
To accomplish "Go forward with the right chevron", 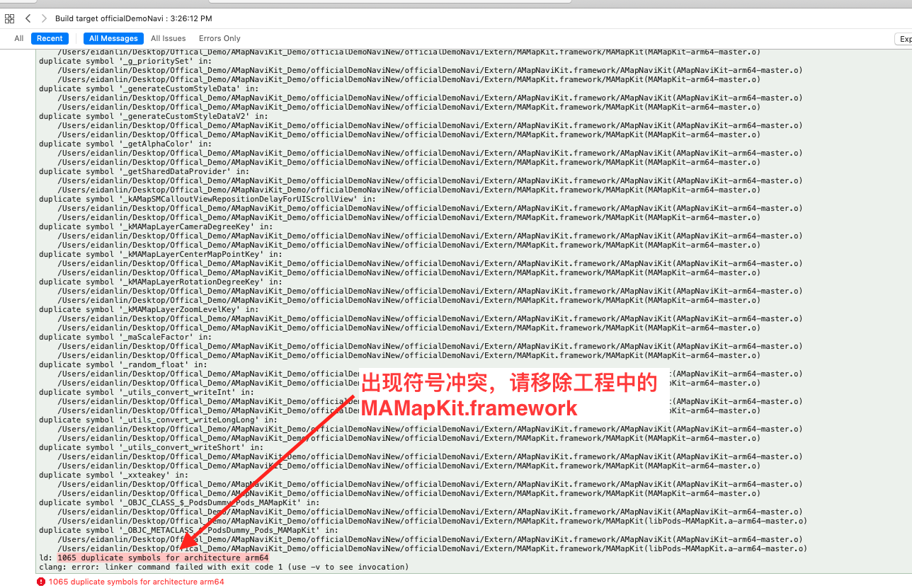I will 44,18.
